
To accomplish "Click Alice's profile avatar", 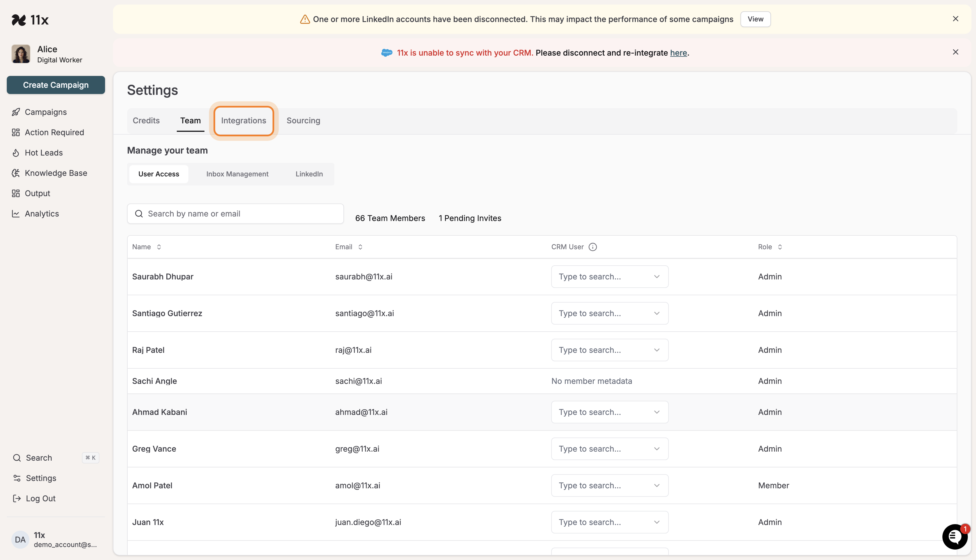I will (x=20, y=54).
